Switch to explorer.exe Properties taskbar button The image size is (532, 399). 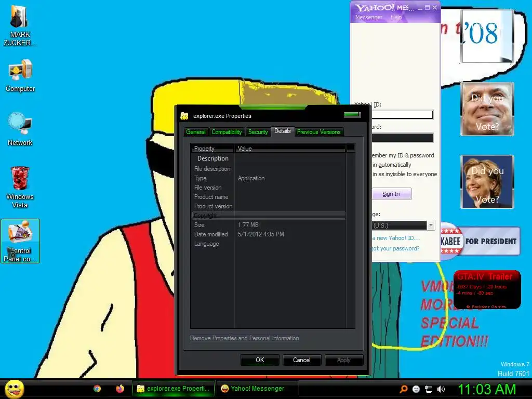pos(174,389)
